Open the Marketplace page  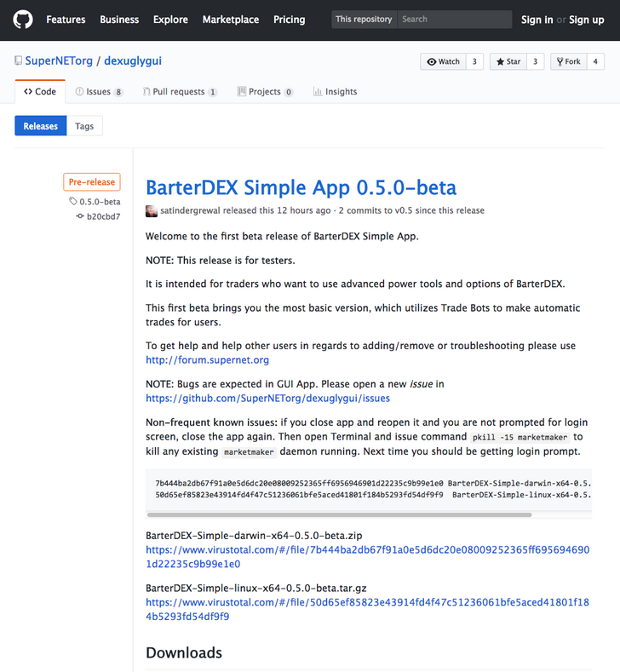click(231, 20)
